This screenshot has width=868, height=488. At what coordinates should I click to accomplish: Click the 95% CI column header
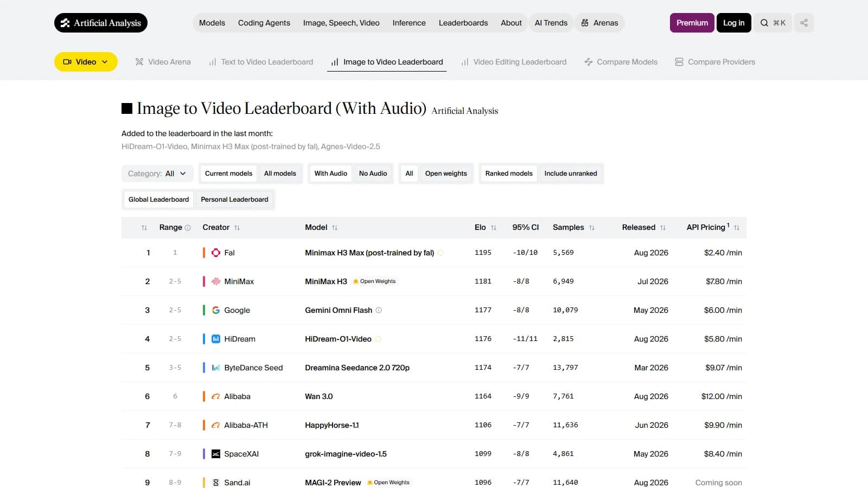click(526, 228)
